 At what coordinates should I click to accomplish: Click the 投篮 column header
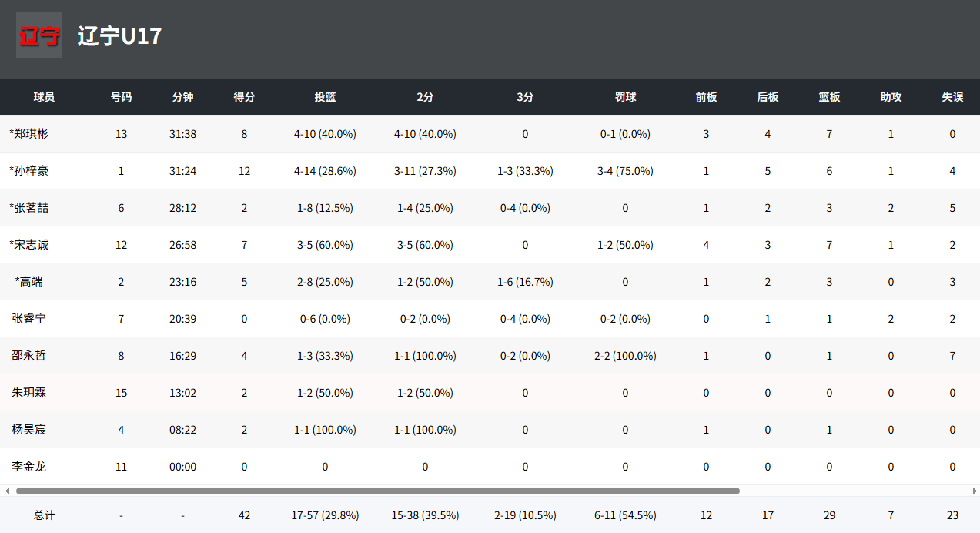(325, 97)
